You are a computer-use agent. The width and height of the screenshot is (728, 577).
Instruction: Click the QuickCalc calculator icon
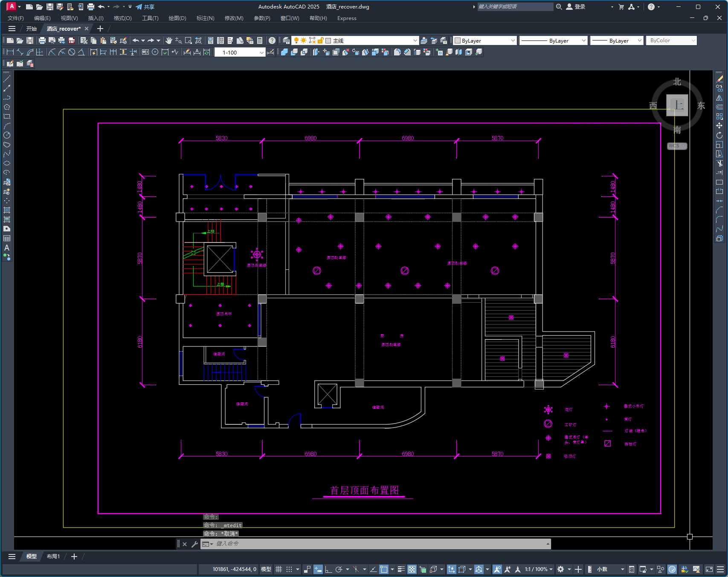(260, 40)
